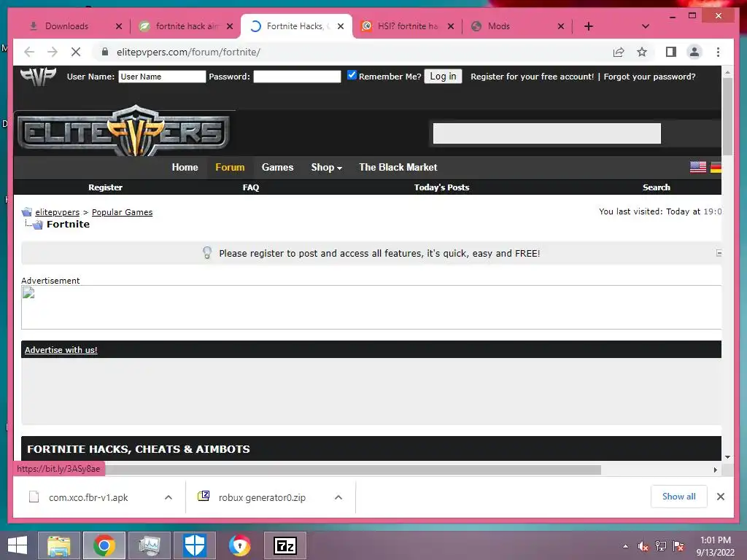Click the ElitePvPers banner logo

(124, 131)
